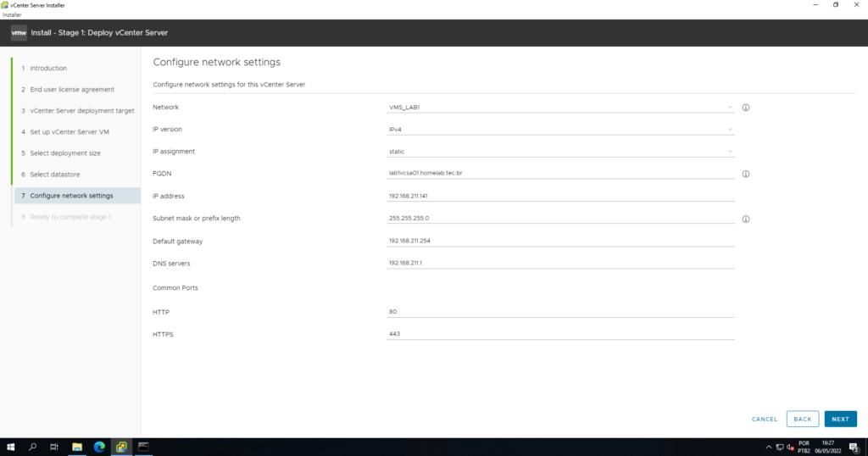Click the info icon beside Subnet mask field
Viewport: 868px width, 456px height.
tap(746, 220)
